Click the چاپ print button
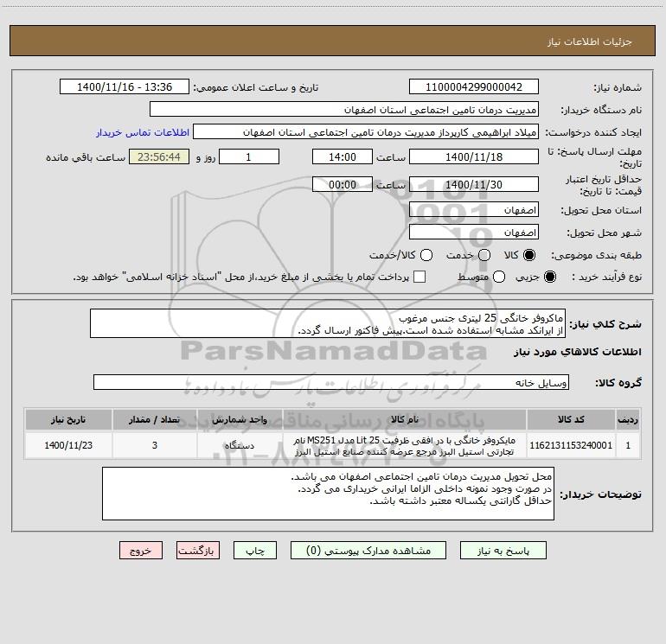 click(x=255, y=551)
